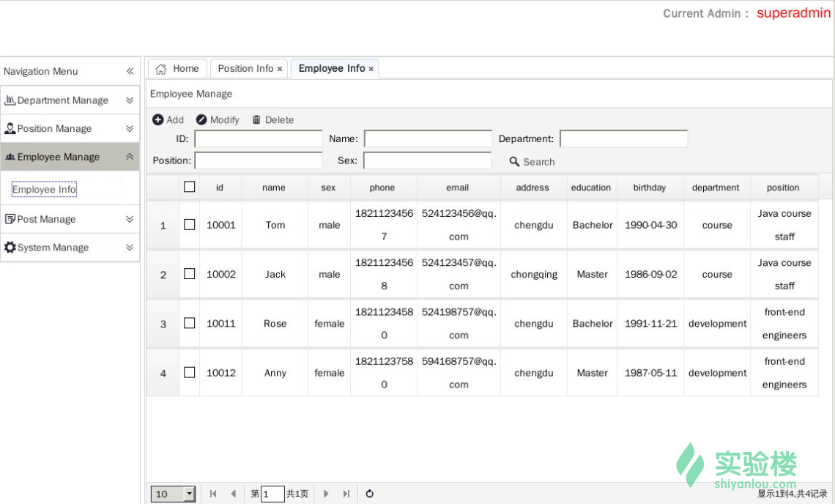Screen dimensions: 835x504
Task: Open Employee Info in navigation menu
Action: tap(44, 189)
